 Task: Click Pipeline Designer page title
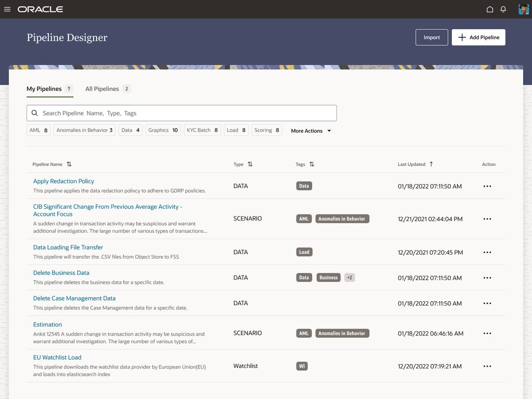point(67,38)
